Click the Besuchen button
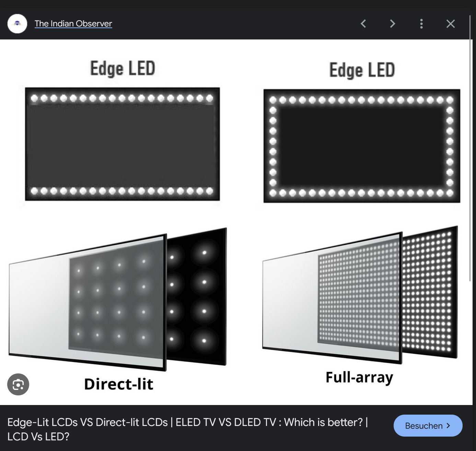The height and width of the screenshot is (451, 476). click(x=428, y=426)
